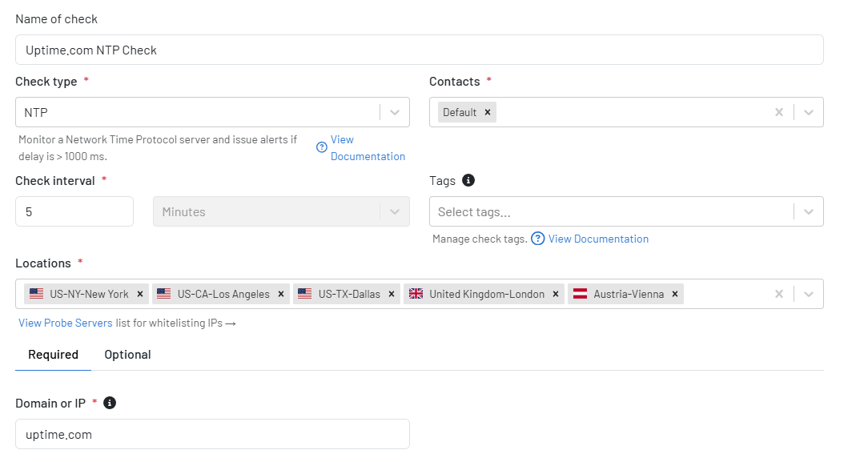Screen dimensions: 868x462
Task: Remove Austria-Vienna location chip
Action: coord(675,295)
